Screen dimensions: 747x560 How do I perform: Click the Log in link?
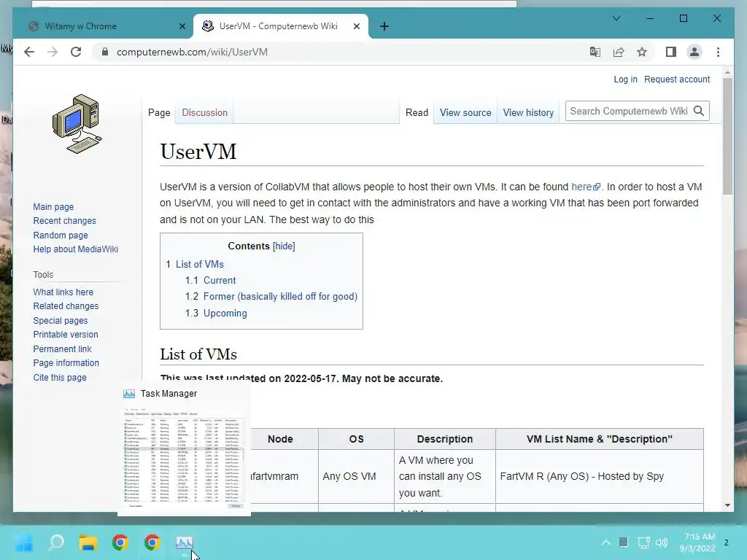coord(625,79)
